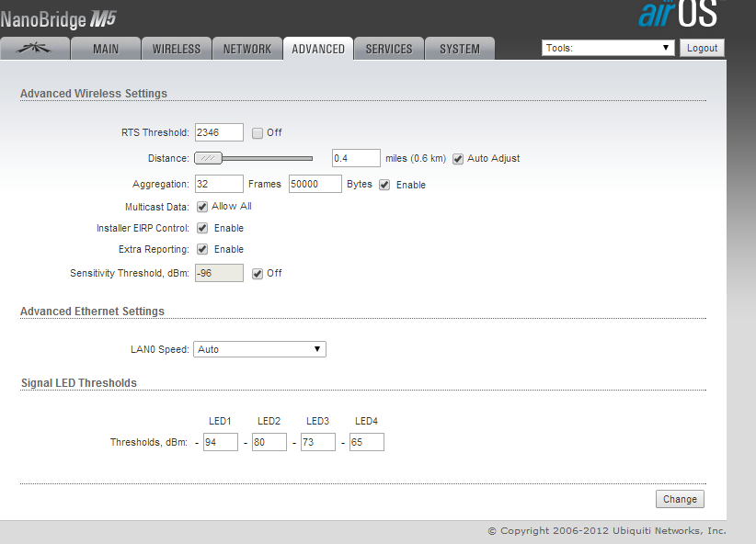
Task: Click the LED3 threshold field
Action: click(317, 442)
